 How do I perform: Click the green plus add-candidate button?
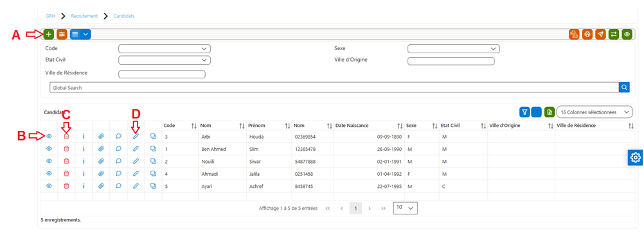49,35
